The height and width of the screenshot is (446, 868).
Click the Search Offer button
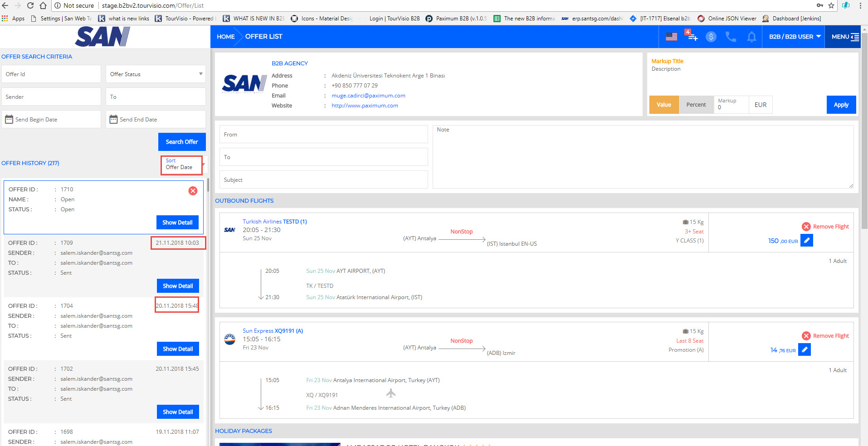[x=181, y=142]
